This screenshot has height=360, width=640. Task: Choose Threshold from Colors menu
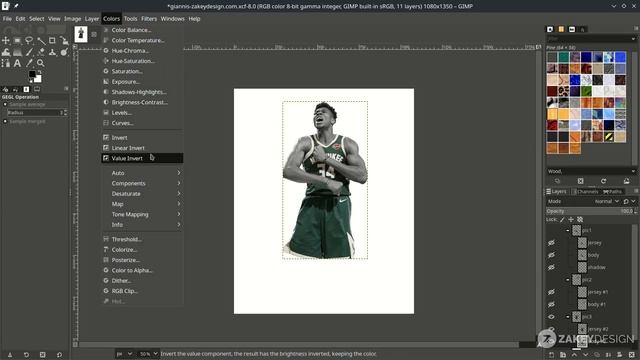[x=142, y=239]
